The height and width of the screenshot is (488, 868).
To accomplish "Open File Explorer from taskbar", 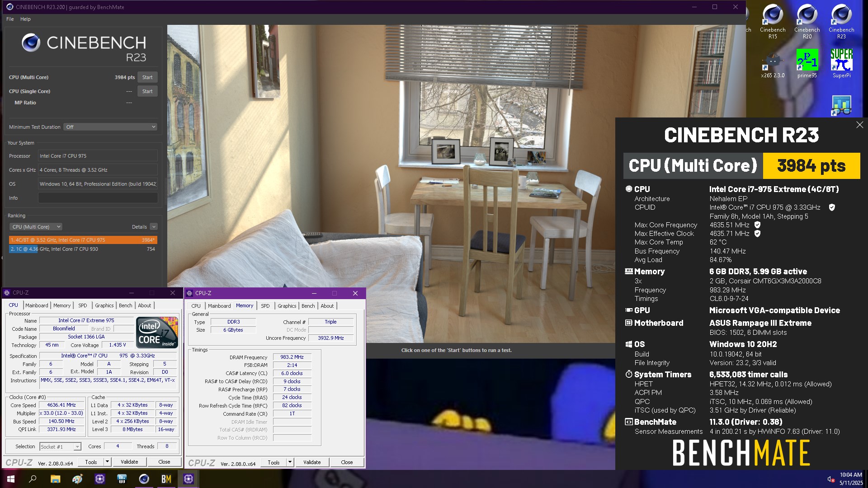I will [55, 479].
